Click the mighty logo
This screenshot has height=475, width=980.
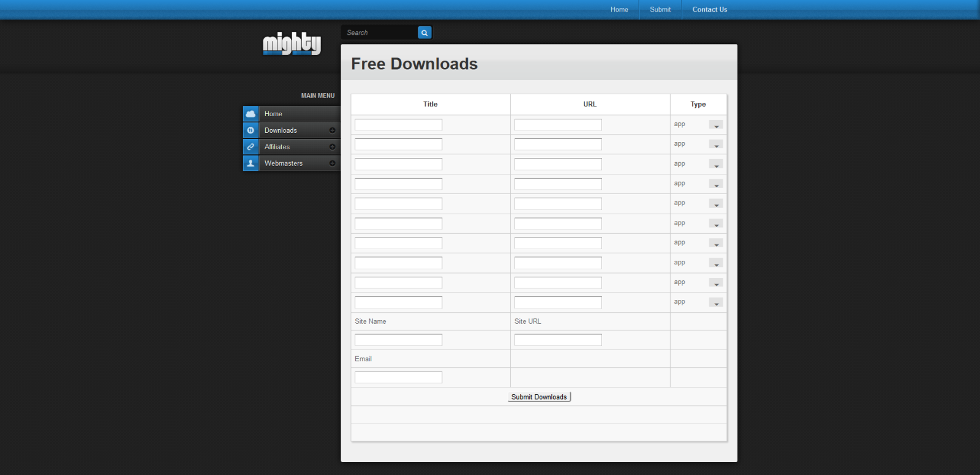coord(292,43)
